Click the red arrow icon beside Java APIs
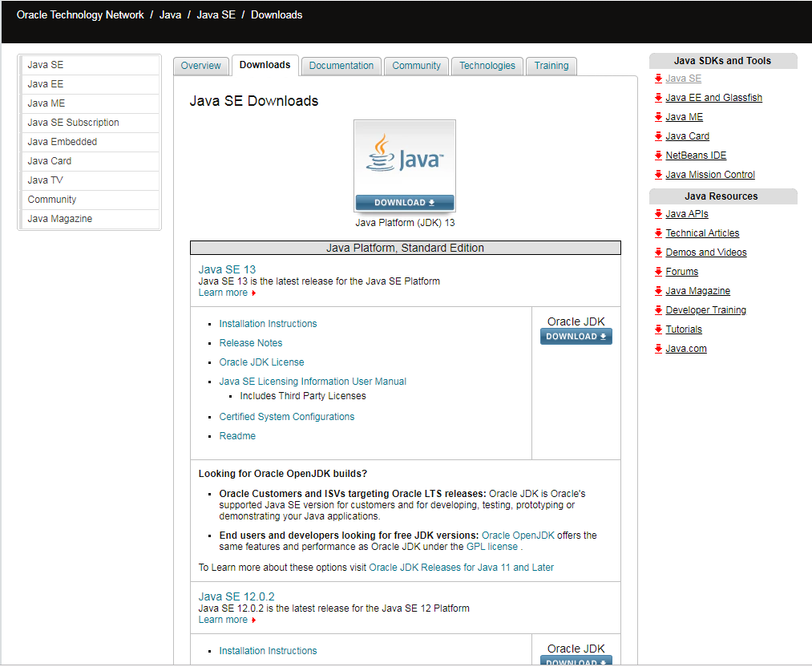Screen dimensions: 812x667 pos(658,213)
